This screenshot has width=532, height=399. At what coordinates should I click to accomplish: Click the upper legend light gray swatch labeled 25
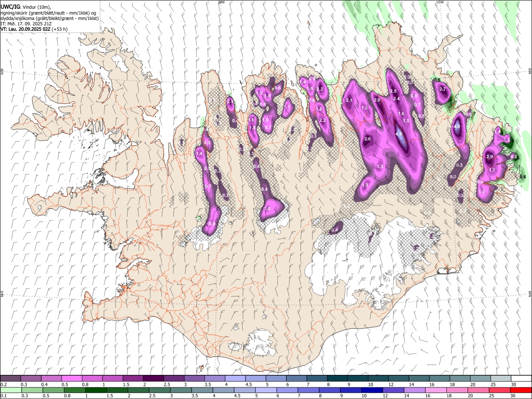click(500, 378)
